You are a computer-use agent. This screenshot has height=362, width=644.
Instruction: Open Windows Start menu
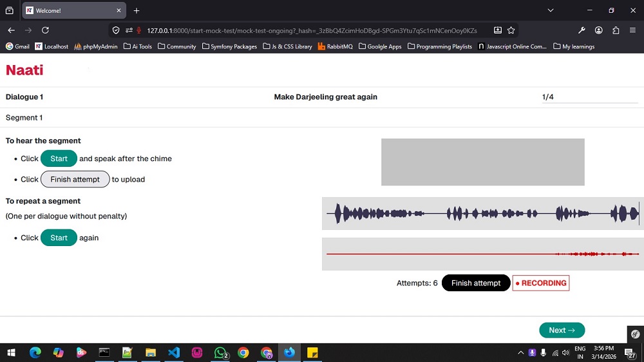pos(11,352)
